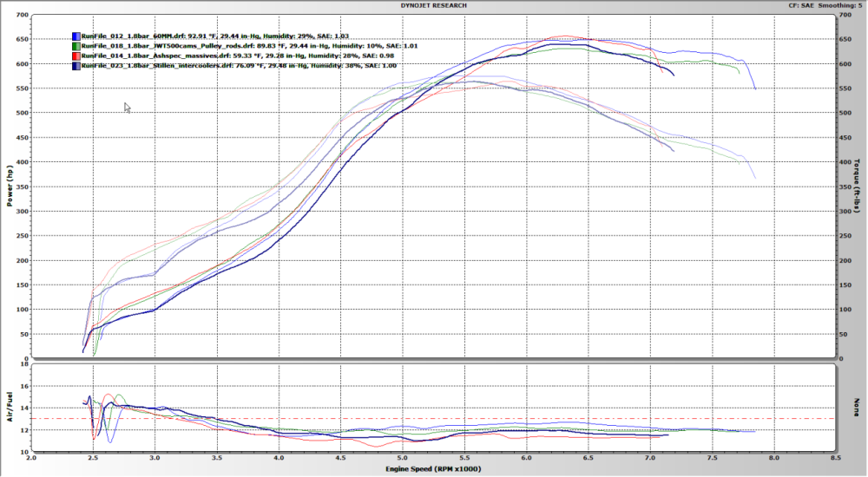The image size is (868, 477).
Task: Click the green swatch for RunFile_018
Action: pyautogui.click(x=76, y=46)
